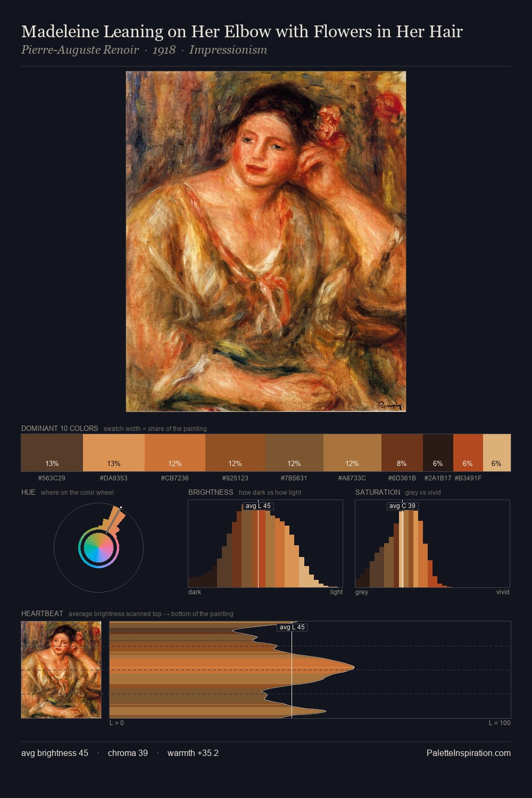Click the color wheel in the Hue chart
This screenshot has height=798, width=532.
point(98,547)
